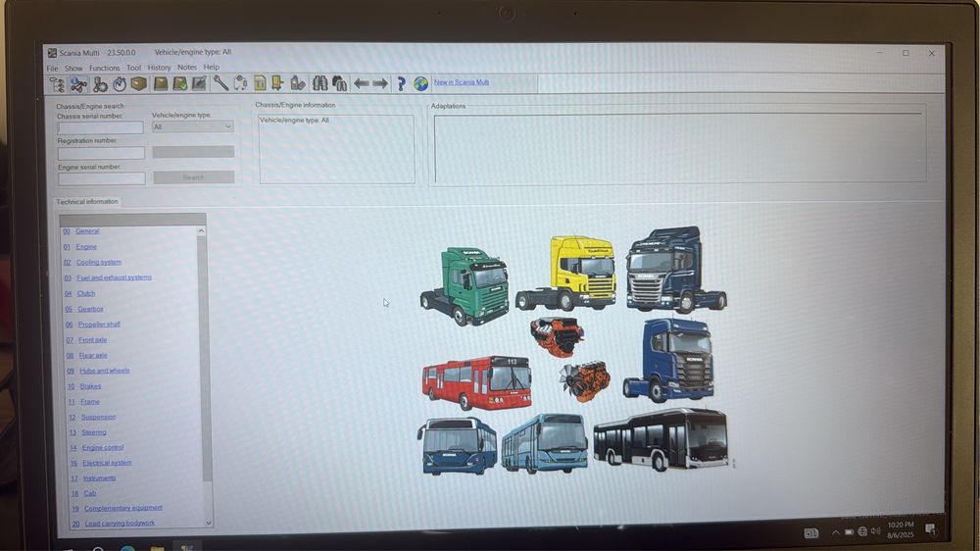Follow the New in Scania Multi link
The image size is (980, 551).
pyautogui.click(x=462, y=82)
